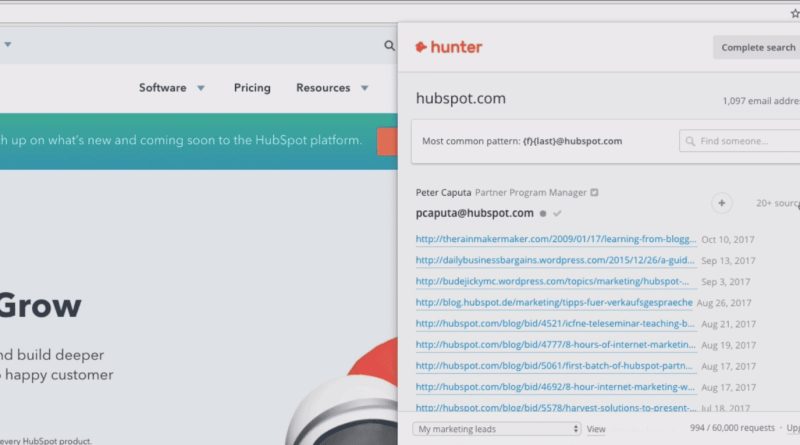
Task: Click the Sep 13, 2017 date
Action: pos(728,261)
